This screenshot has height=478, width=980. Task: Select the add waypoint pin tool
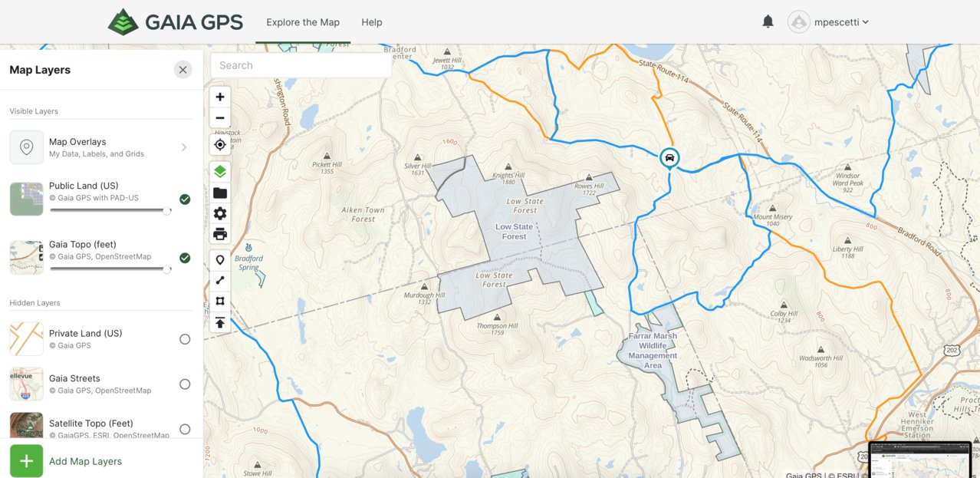click(220, 260)
